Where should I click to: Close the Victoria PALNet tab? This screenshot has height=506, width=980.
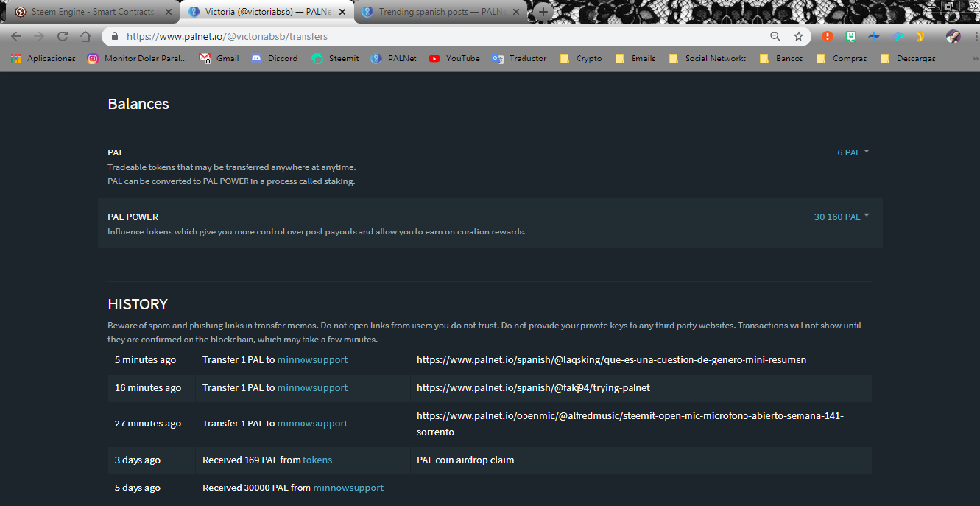click(342, 12)
